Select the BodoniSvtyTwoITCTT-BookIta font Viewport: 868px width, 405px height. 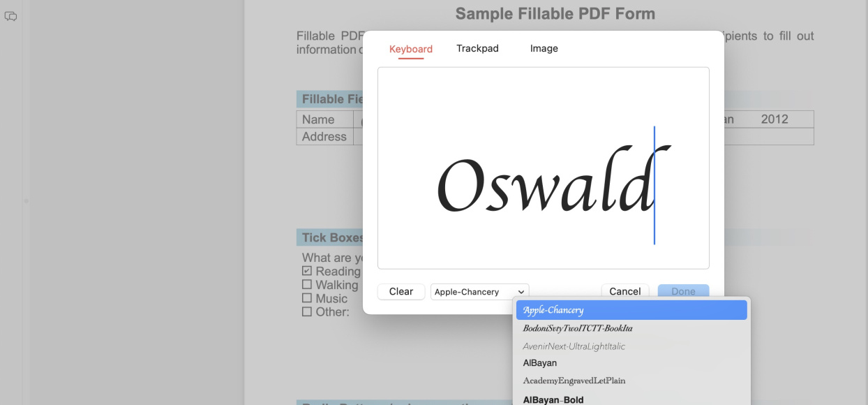(630, 327)
